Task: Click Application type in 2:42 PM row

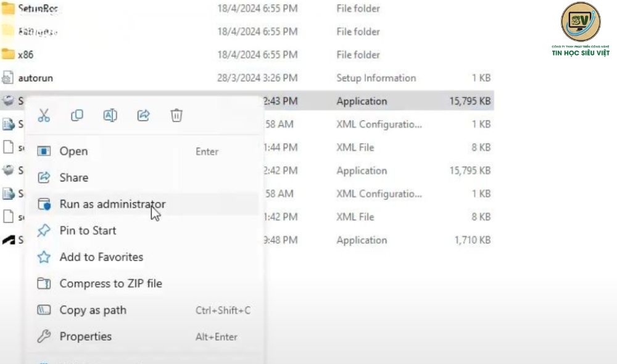Action: pyautogui.click(x=362, y=171)
